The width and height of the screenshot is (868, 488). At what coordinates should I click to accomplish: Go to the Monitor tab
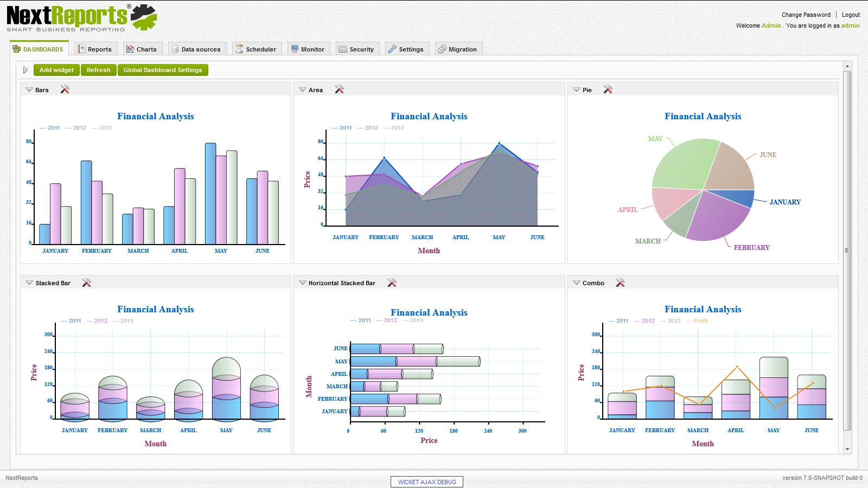pos(308,49)
